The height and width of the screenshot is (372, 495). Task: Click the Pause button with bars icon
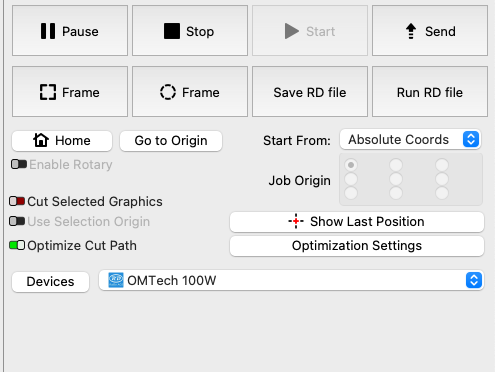coord(70,31)
